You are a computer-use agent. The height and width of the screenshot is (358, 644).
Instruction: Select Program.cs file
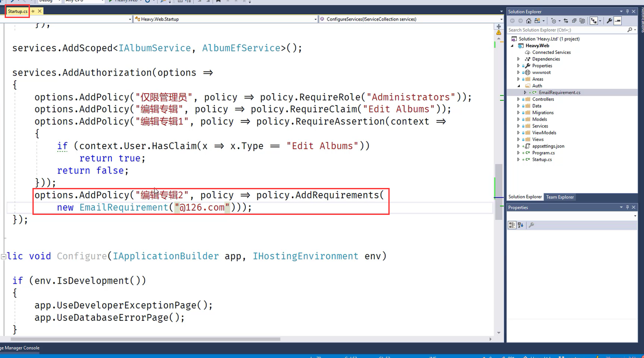(x=543, y=153)
